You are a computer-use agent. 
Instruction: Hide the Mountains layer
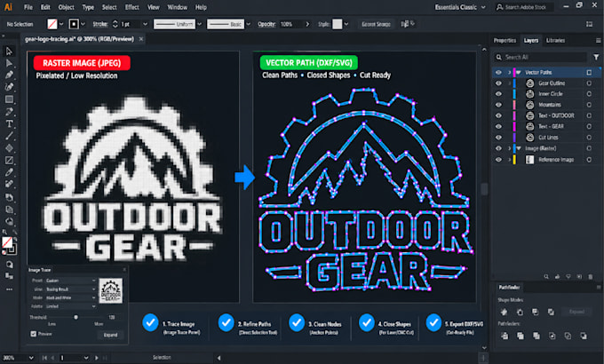[498, 105]
